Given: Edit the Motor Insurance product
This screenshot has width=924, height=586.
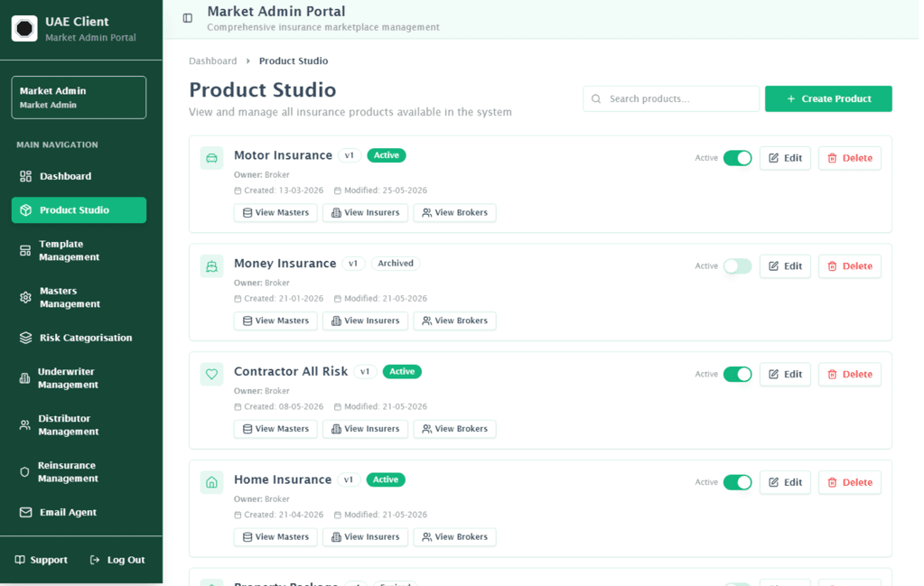Looking at the screenshot, I should pos(785,158).
